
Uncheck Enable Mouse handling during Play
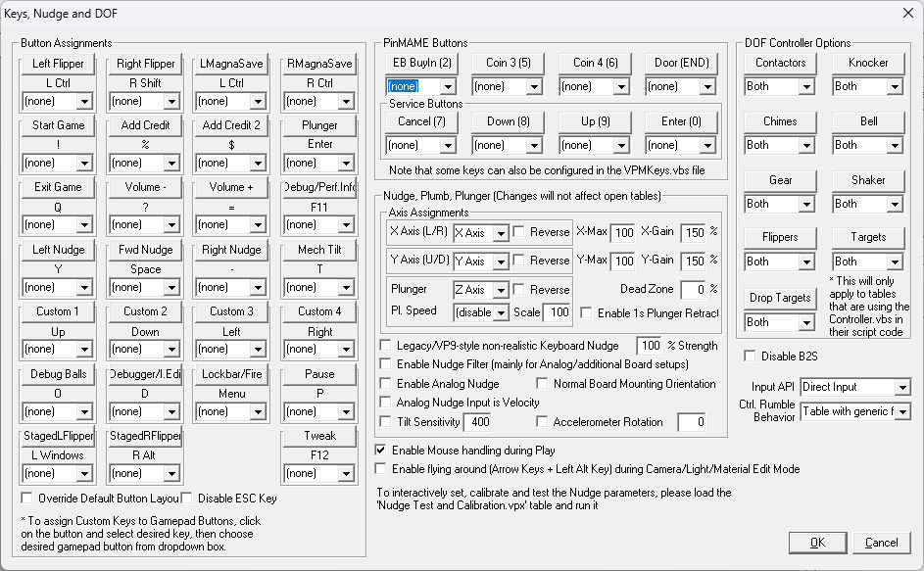(381, 451)
